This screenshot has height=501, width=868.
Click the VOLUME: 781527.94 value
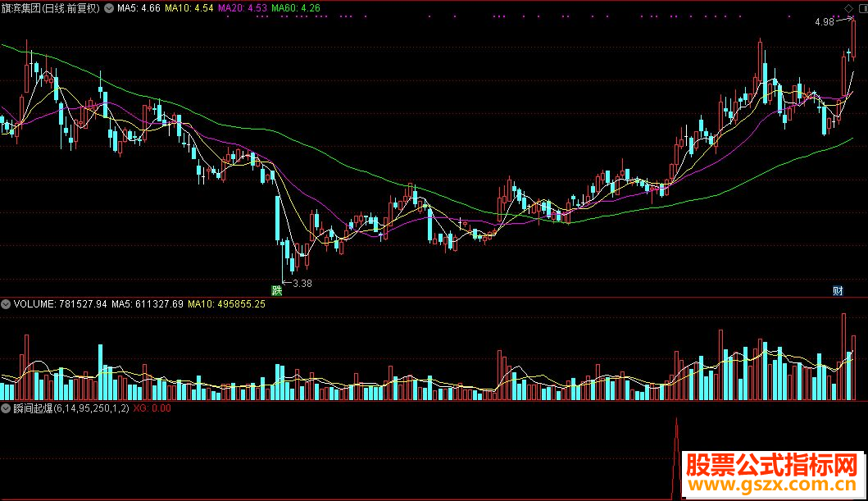point(61,304)
